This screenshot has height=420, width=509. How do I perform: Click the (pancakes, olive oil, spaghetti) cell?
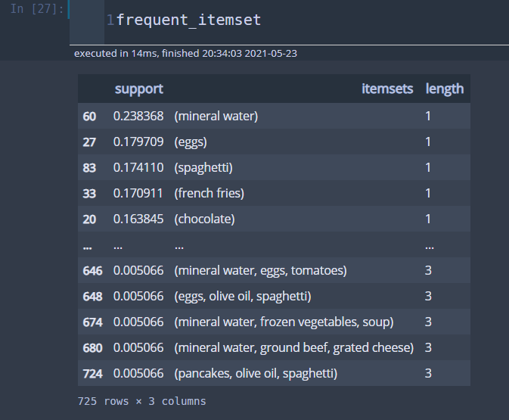[256, 373]
